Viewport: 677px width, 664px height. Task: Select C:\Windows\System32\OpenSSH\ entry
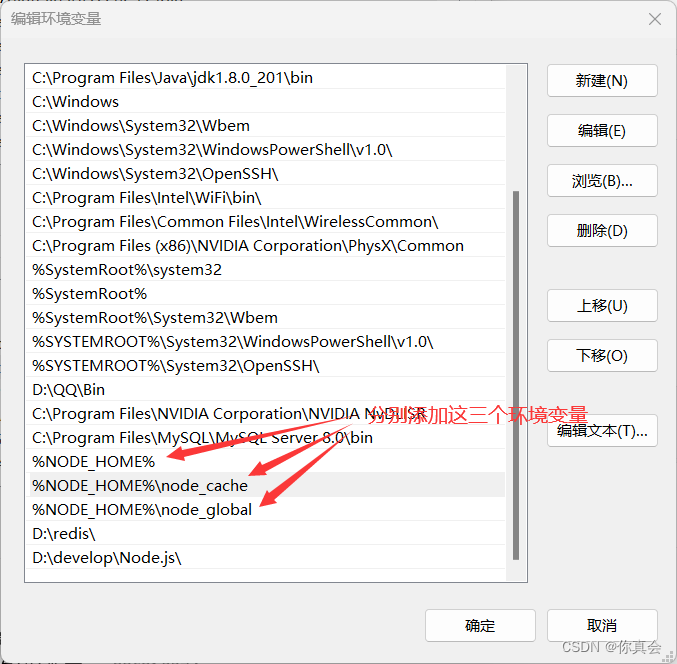click(266, 174)
